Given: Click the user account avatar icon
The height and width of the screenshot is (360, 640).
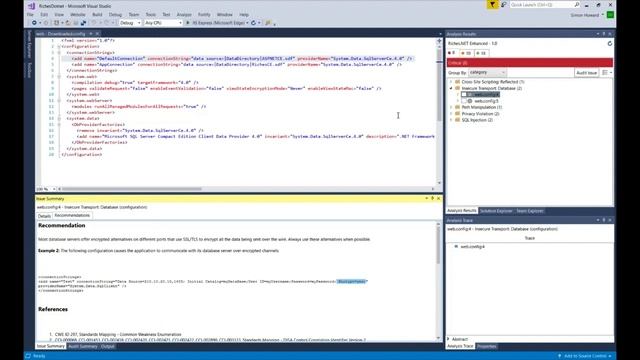Looking at the screenshot, I should [x=610, y=15].
